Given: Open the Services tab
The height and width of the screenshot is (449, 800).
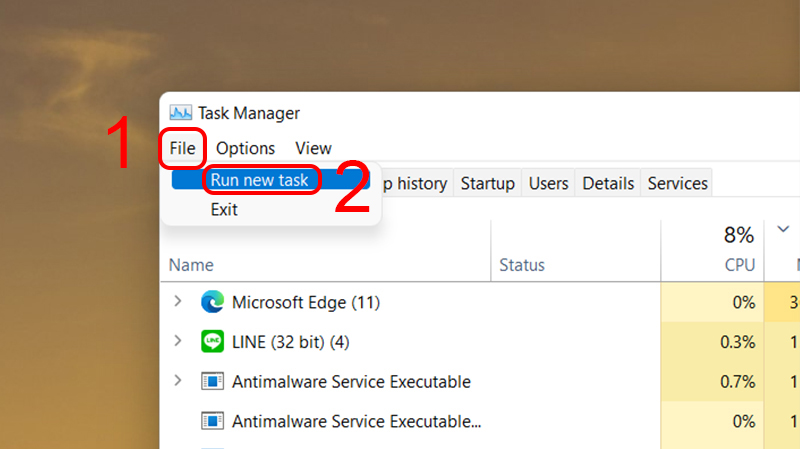Looking at the screenshot, I should coord(677,183).
